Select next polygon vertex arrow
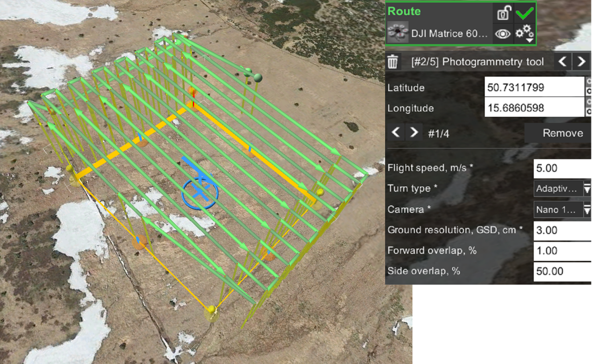Screen dimensions: 592x364 click(x=414, y=133)
